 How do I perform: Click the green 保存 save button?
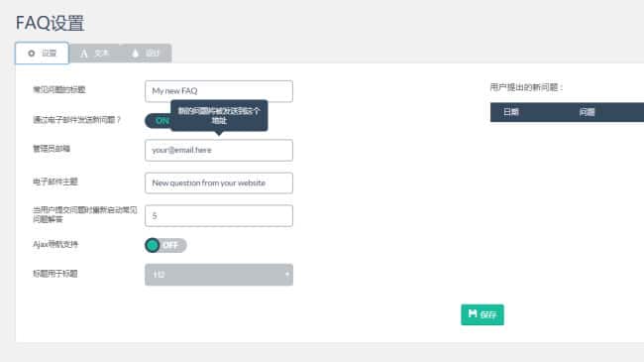483,314
